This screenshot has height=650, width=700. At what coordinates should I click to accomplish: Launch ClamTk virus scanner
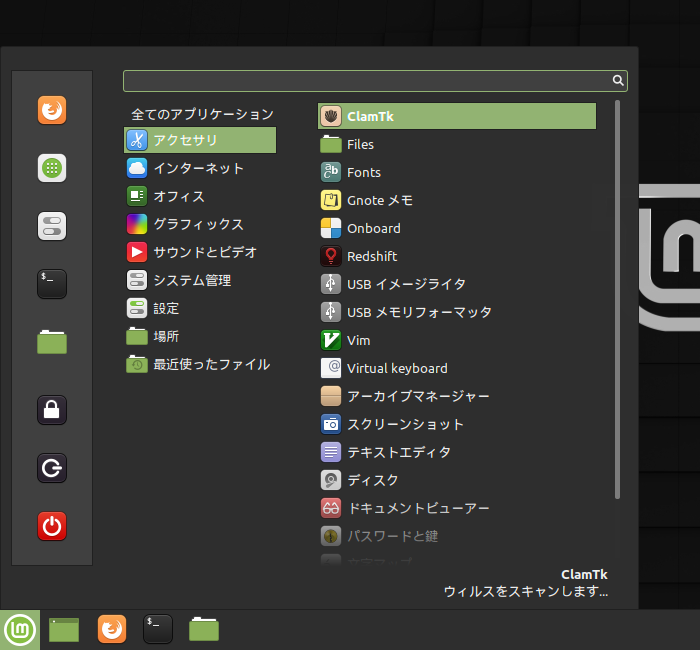(457, 117)
